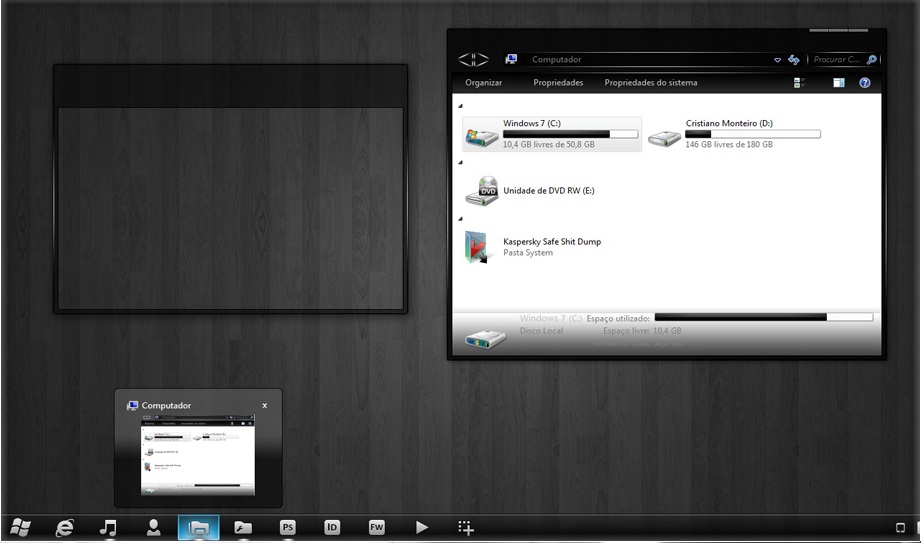Go forward in Computador window
The height and width of the screenshot is (543, 921).
(x=482, y=59)
